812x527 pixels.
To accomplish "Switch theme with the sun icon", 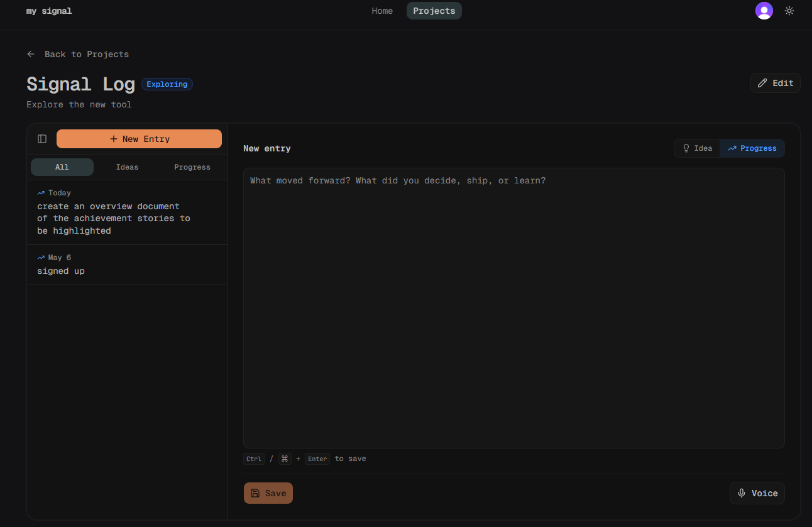I will coord(789,11).
